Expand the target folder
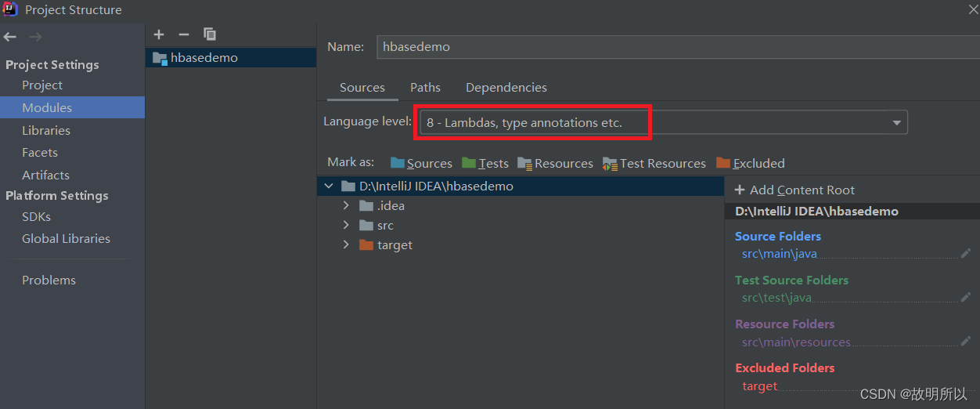 click(346, 244)
